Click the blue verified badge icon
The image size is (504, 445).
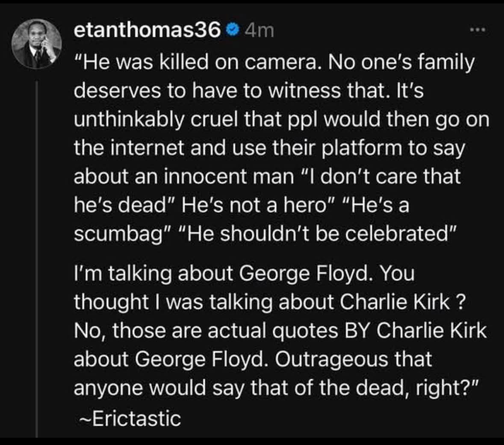tap(231, 30)
